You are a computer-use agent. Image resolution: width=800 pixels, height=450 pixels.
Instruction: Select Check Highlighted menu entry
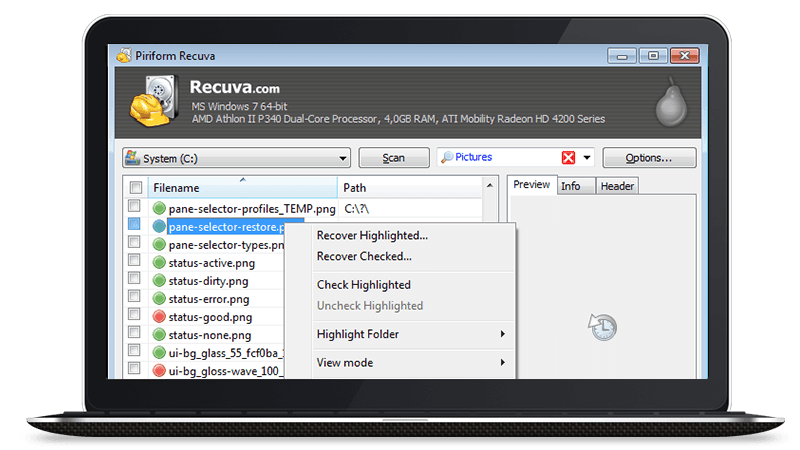pos(363,285)
